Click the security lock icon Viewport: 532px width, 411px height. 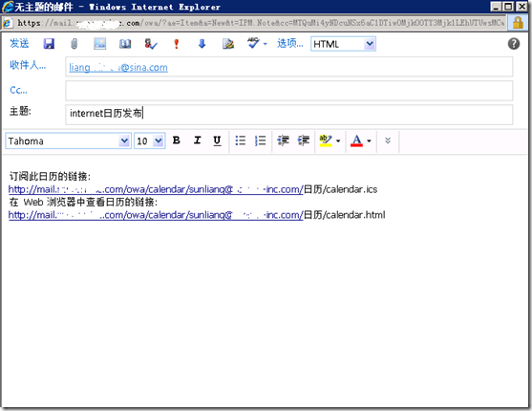(518, 23)
